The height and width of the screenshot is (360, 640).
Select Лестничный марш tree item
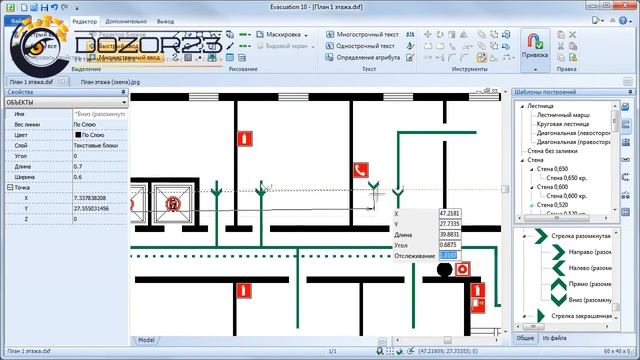tap(563, 115)
